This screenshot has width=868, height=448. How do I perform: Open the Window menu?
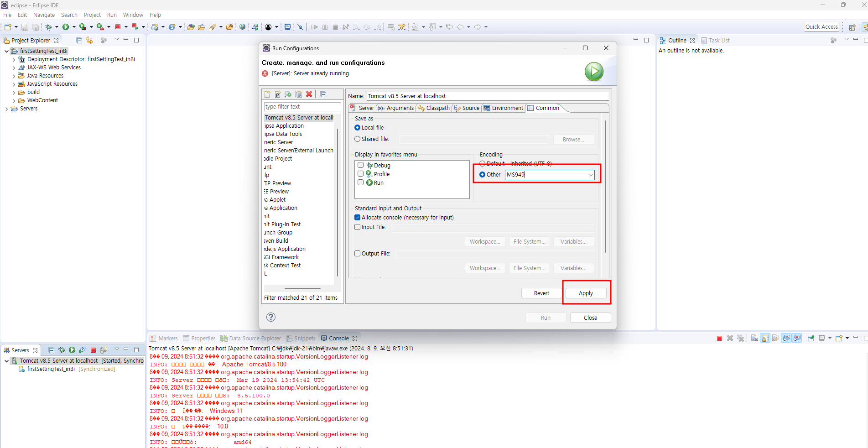tap(133, 15)
